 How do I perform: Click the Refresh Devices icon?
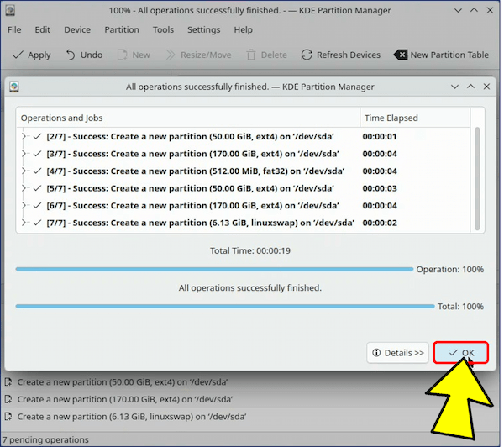305,55
